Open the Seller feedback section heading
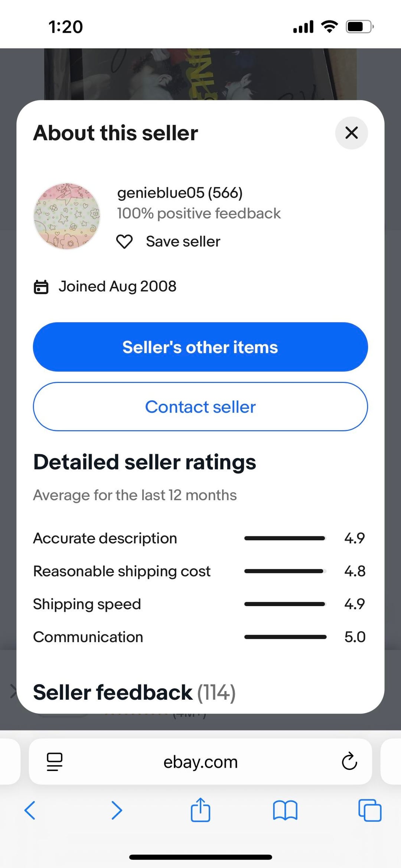This screenshot has width=401, height=868. click(134, 693)
